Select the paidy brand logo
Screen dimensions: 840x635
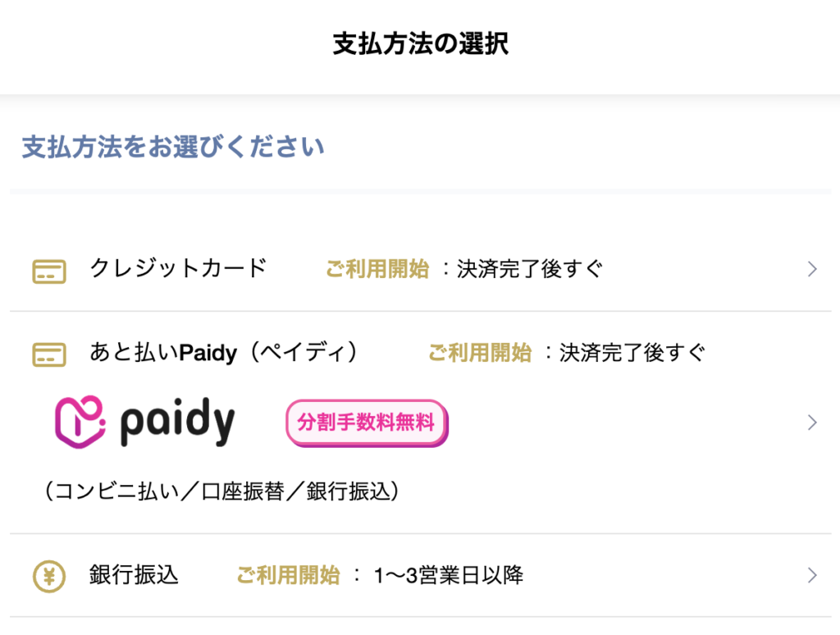pos(144,421)
